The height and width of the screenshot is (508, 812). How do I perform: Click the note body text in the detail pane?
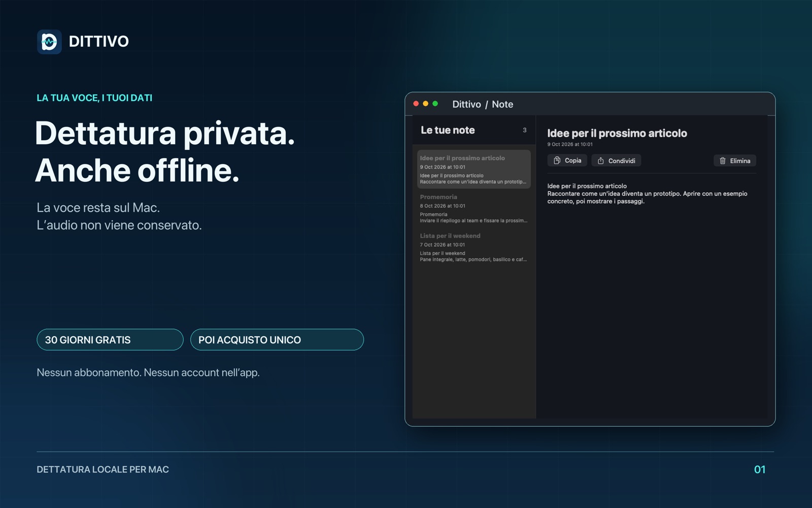[x=647, y=194]
